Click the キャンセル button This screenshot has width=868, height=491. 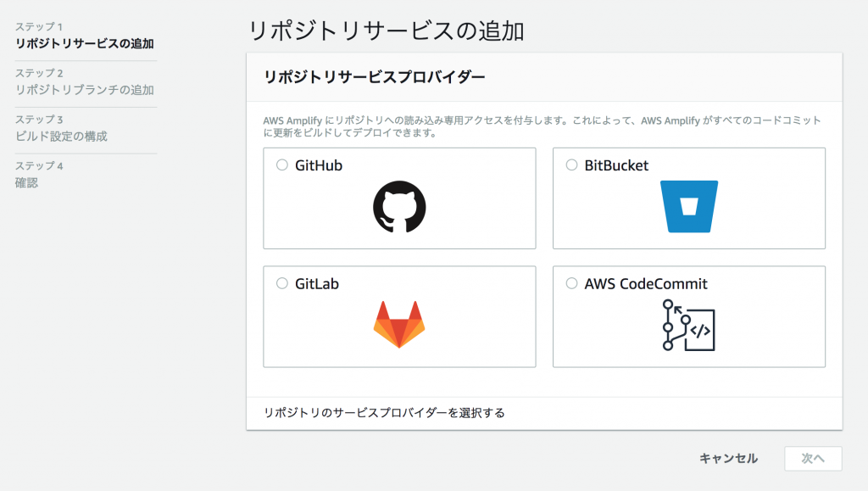tap(728, 458)
